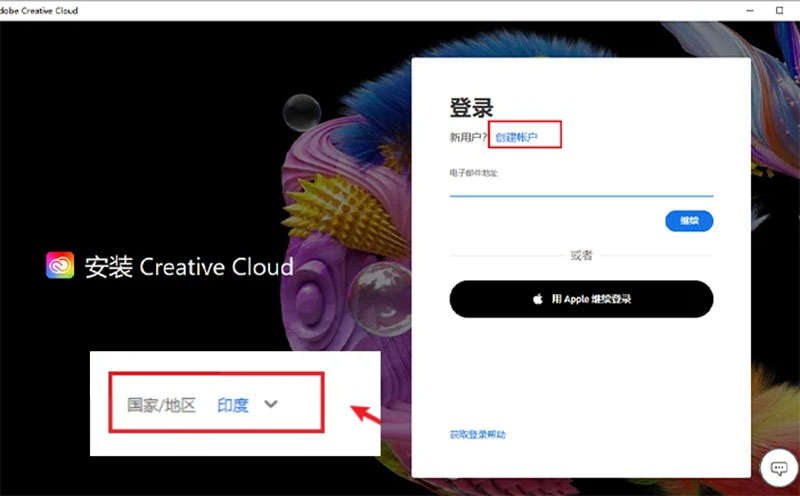The height and width of the screenshot is (496, 800).
Task: Minimize the Adobe Creative Cloud window
Action: [750, 9]
